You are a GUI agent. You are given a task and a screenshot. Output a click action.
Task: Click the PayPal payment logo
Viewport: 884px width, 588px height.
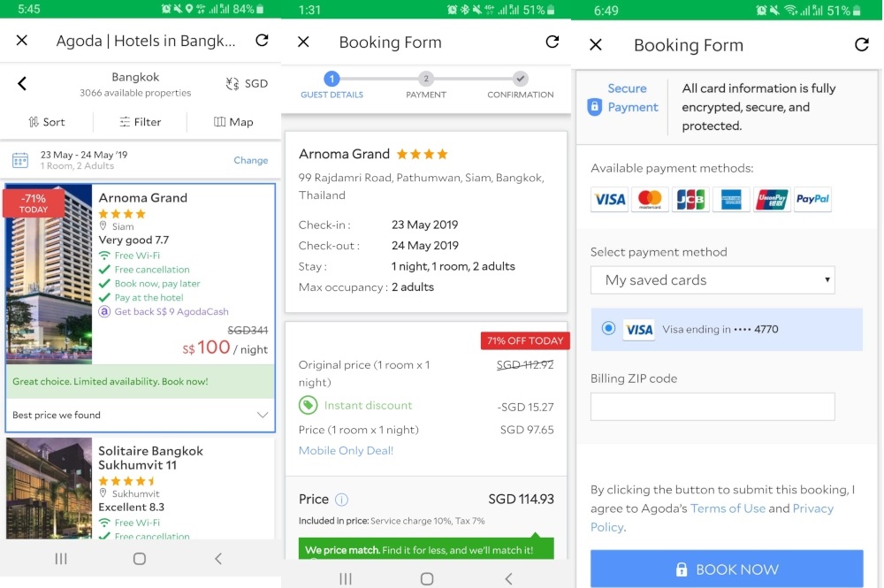click(812, 199)
